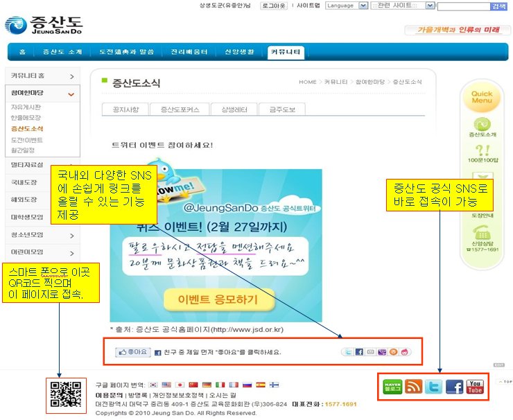Open the YouTube icon in footer

click(x=475, y=387)
